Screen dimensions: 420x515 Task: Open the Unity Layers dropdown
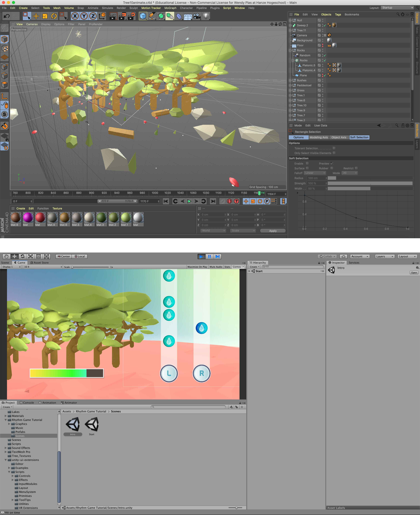(385, 256)
